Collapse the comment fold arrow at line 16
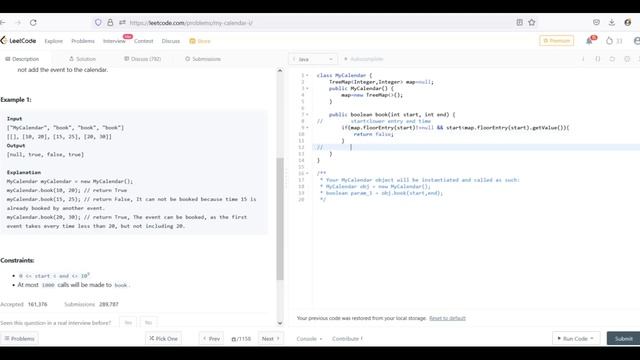 point(307,173)
